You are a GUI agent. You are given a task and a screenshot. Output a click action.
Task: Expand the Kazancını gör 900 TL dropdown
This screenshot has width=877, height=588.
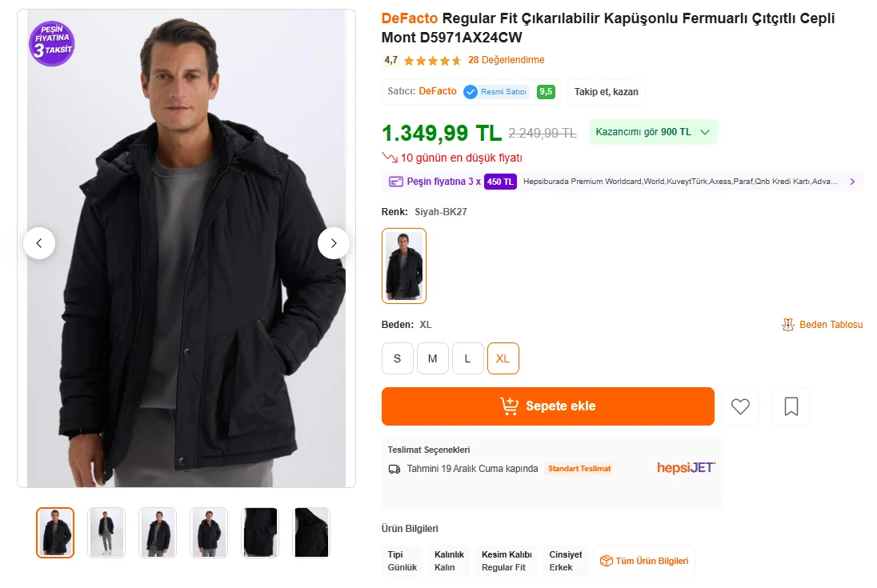[x=705, y=132]
